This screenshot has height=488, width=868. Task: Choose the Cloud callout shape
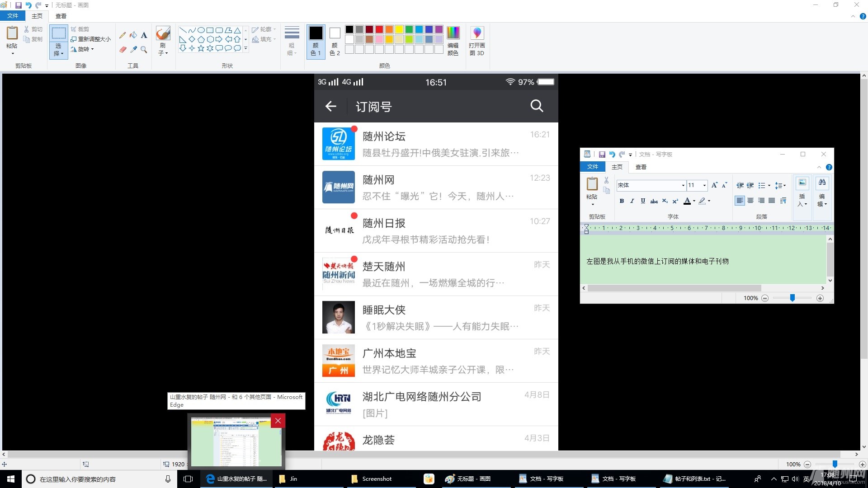click(x=237, y=48)
